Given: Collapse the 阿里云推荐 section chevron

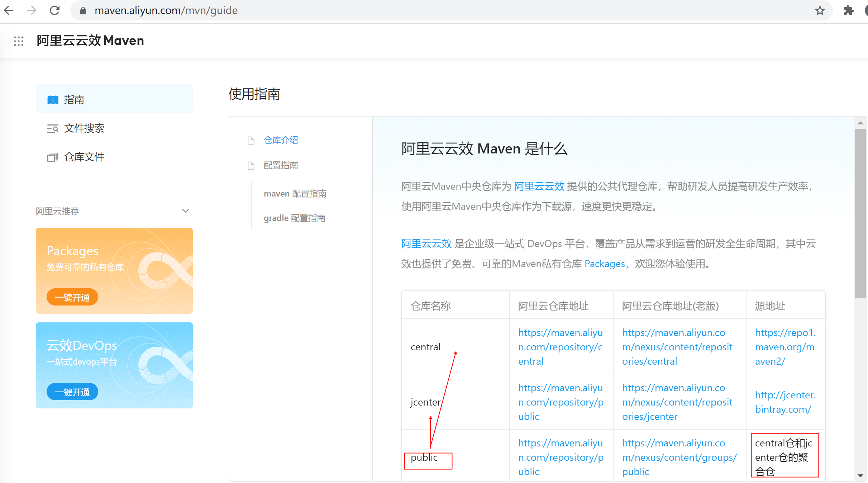Looking at the screenshot, I should coord(186,211).
